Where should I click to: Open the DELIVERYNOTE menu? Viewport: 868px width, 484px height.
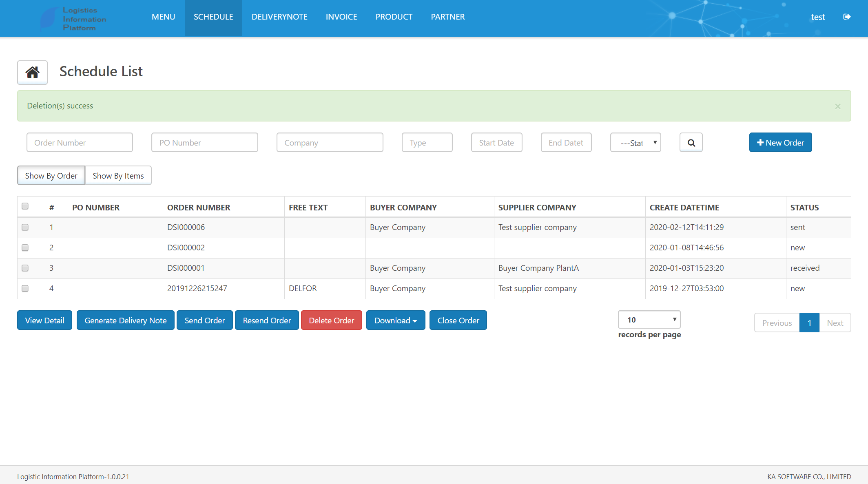pyautogui.click(x=279, y=17)
